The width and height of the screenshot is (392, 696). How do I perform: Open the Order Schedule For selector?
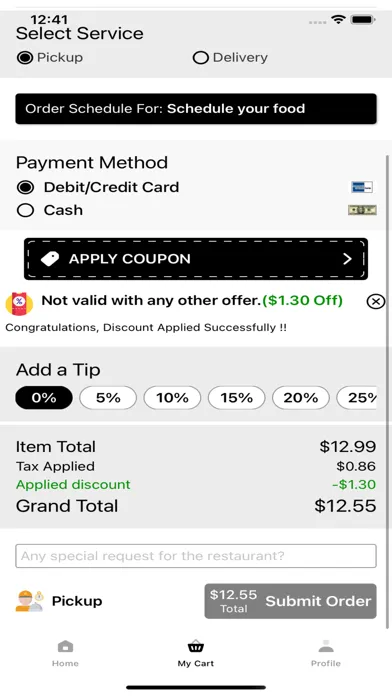196,109
